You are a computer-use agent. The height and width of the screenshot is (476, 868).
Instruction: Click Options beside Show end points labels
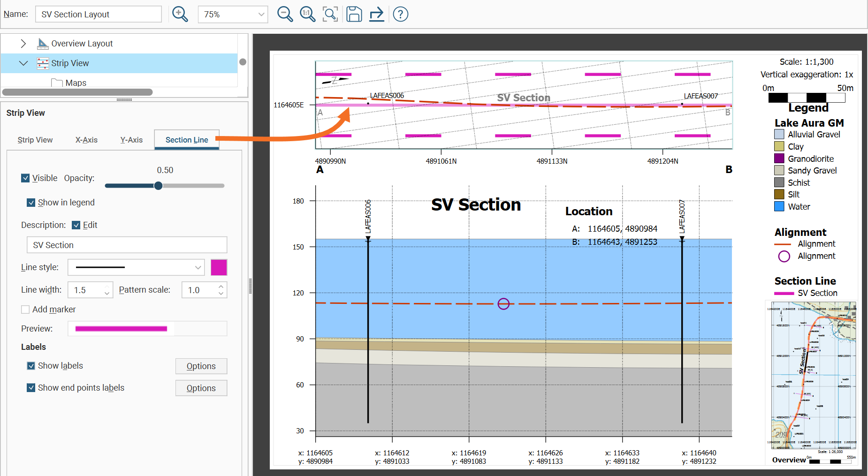[201, 388]
